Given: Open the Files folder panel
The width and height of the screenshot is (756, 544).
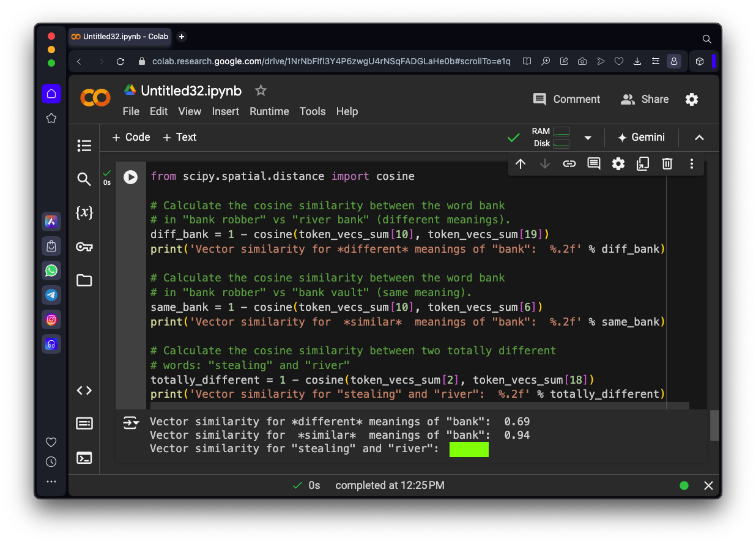Looking at the screenshot, I should point(84,280).
